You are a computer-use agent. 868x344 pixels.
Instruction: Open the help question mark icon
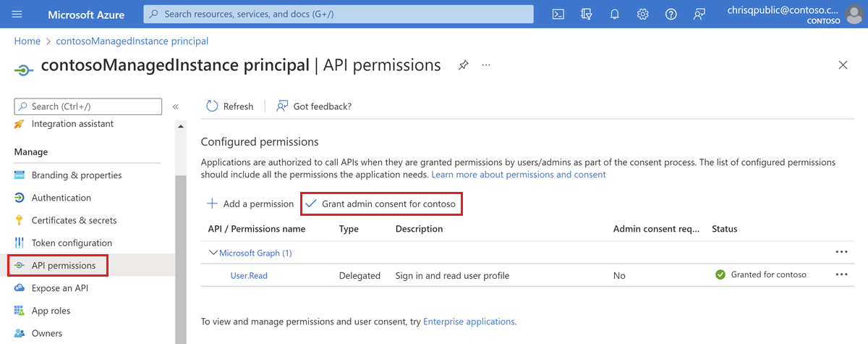pyautogui.click(x=671, y=14)
